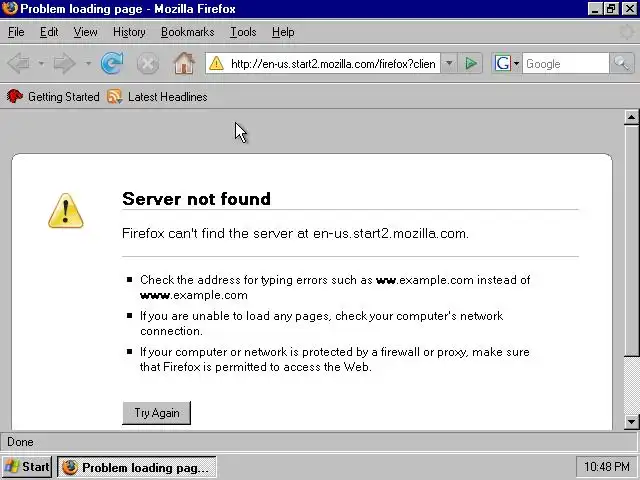Click the 'Server not found' heading
Image resolution: width=640 pixels, height=480 pixels.
(x=196, y=199)
